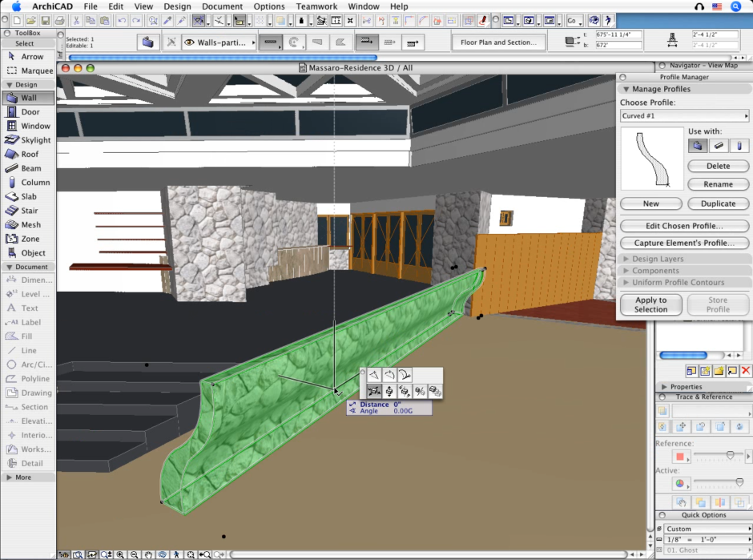This screenshot has width=753, height=560.
Task: Click Edit Chosen Profile... button
Action: [x=684, y=226]
